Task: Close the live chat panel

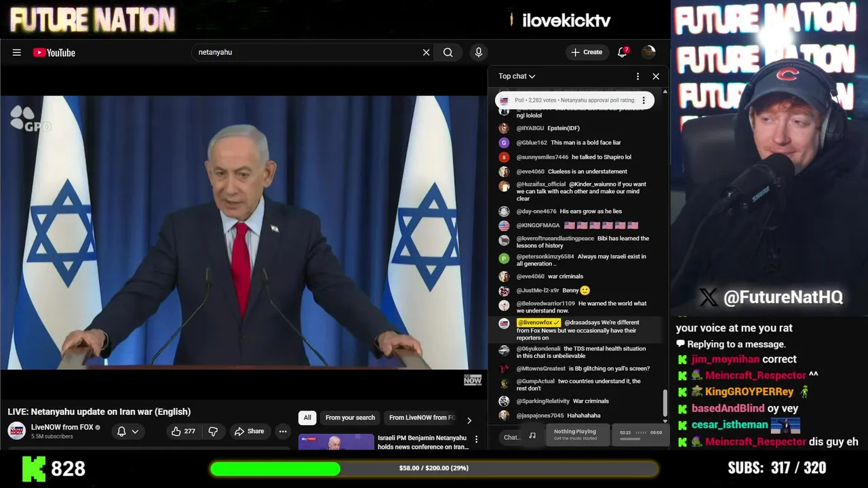Action: [x=656, y=77]
